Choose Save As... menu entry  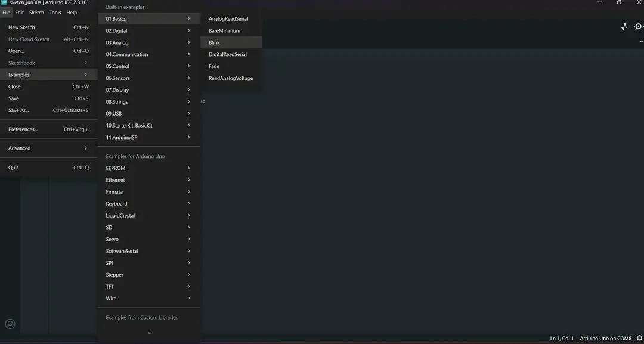click(48, 110)
